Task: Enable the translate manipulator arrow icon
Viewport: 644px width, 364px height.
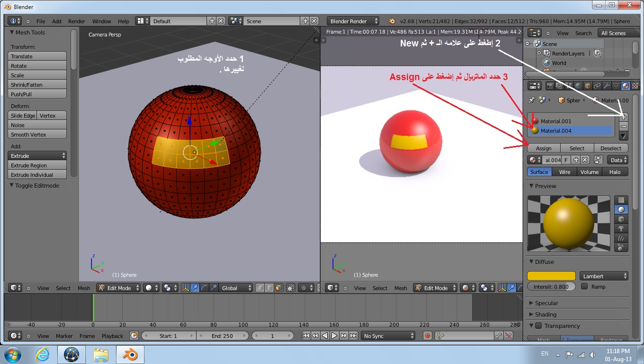Action: point(195,288)
